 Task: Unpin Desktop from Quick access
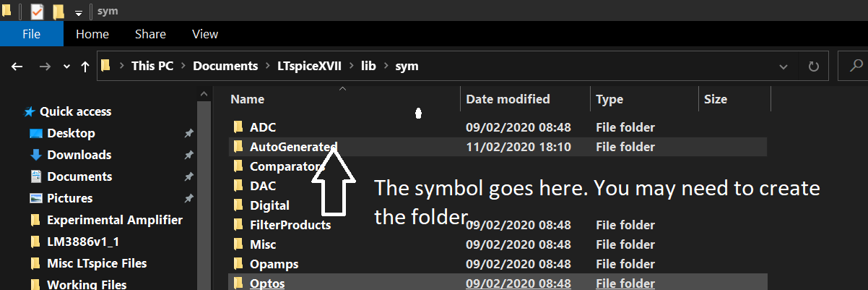tap(188, 134)
